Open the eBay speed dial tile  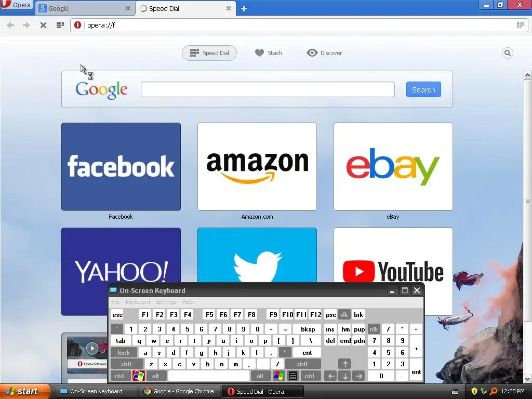click(393, 167)
